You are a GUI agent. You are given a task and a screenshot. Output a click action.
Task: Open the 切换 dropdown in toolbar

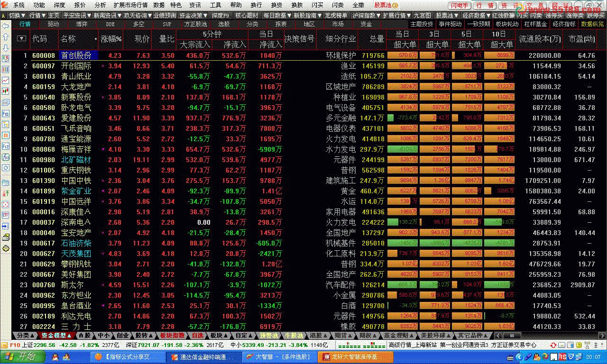(17, 15)
